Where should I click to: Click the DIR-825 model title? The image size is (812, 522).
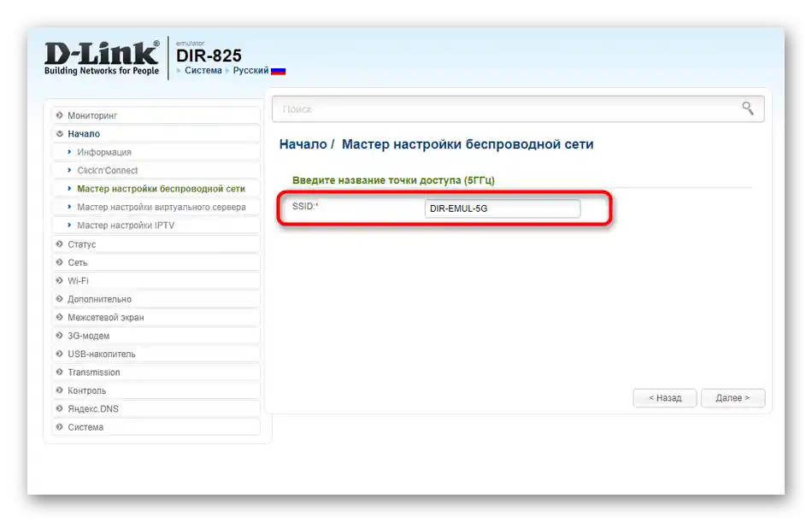coord(209,56)
